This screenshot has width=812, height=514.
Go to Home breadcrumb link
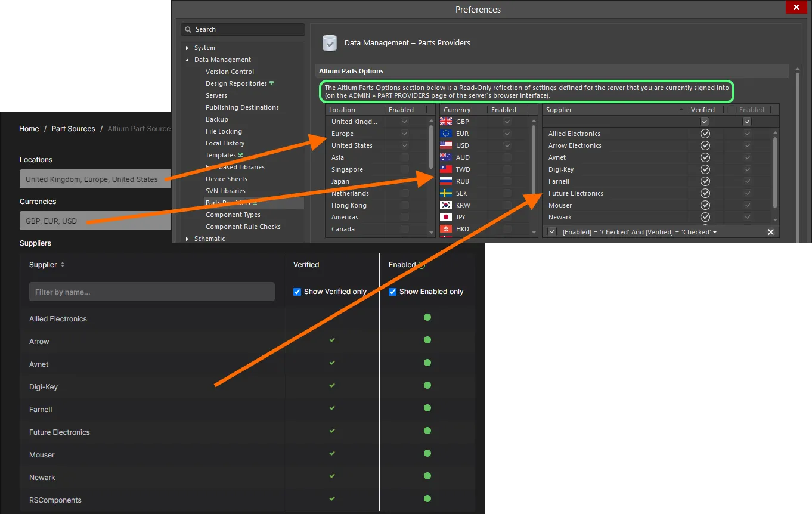click(29, 129)
